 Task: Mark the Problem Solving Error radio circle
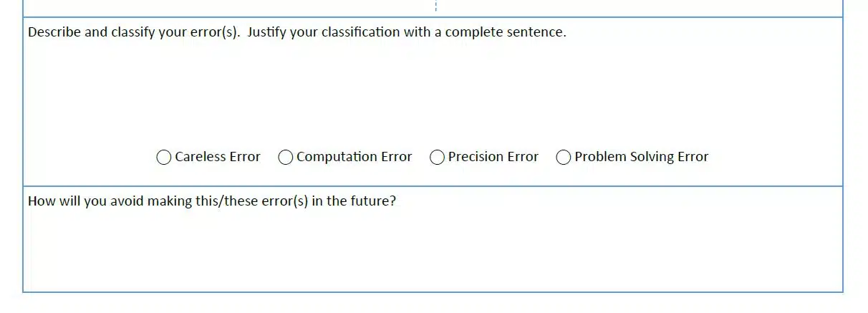tap(564, 157)
